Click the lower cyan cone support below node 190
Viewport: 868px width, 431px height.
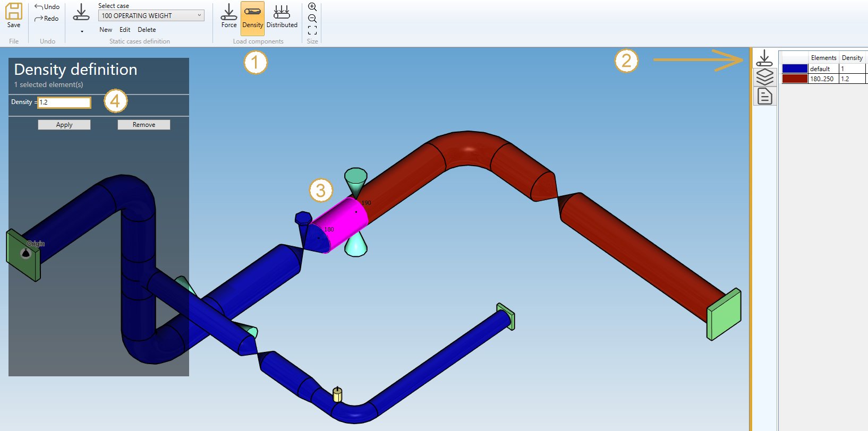click(x=356, y=245)
